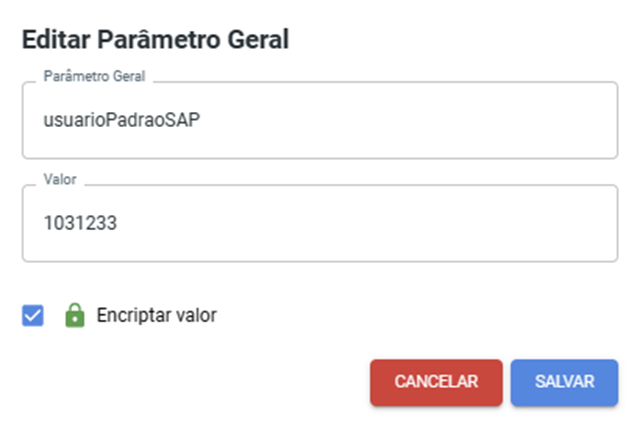The image size is (634, 428).
Task: Cancel editing the general parameter
Action: (x=436, y=382)
